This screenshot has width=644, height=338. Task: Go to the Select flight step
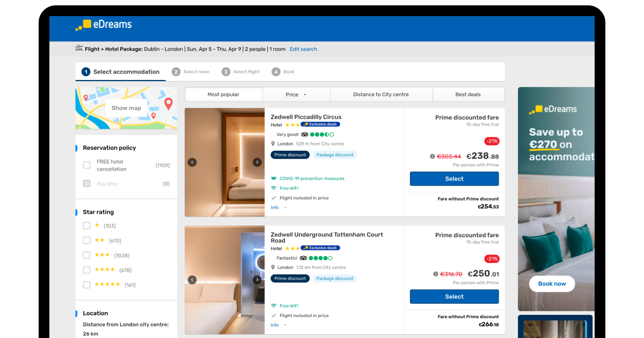coord(241,71)
